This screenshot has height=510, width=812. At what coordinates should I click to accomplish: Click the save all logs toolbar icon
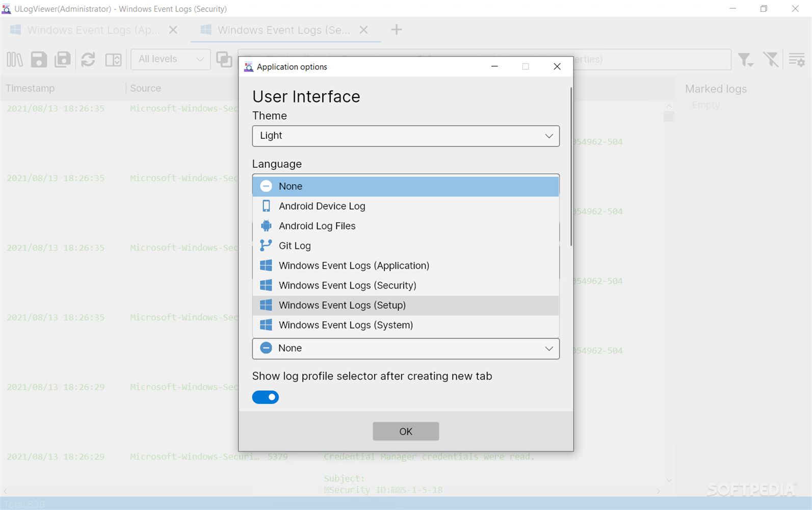pos(63,60)
